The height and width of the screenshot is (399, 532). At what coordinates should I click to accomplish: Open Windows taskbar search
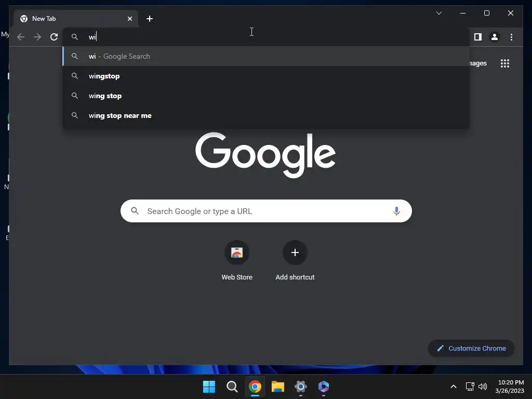[232, 387]
